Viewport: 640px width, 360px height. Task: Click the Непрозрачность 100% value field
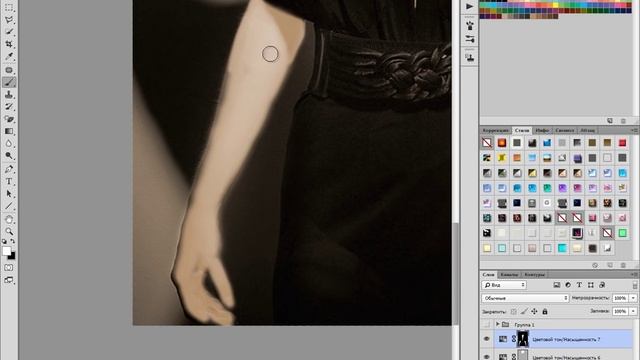620,298
